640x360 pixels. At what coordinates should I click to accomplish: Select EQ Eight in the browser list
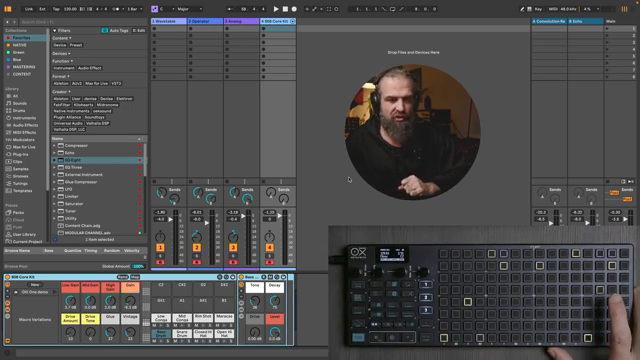click(97, 160)
